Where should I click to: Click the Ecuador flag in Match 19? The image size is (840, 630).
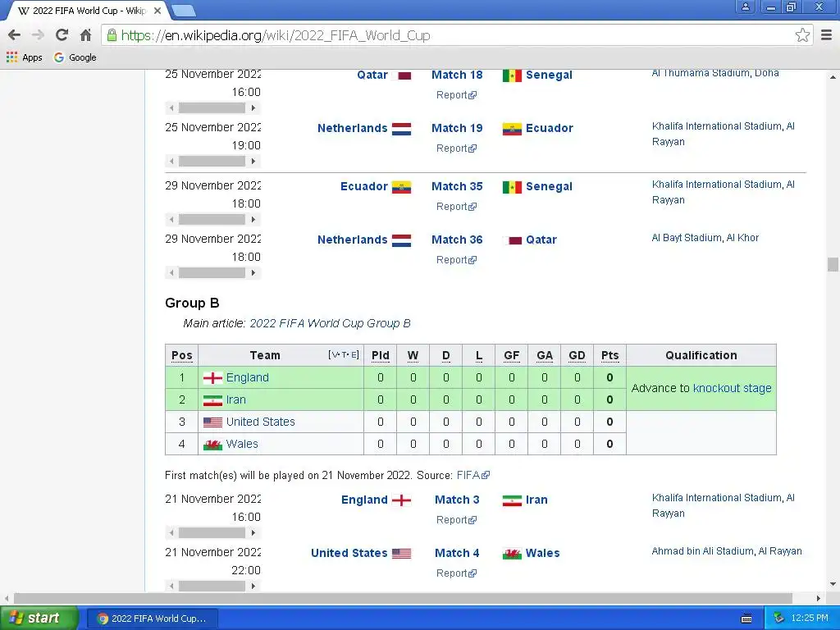click(x=512, y=129)
